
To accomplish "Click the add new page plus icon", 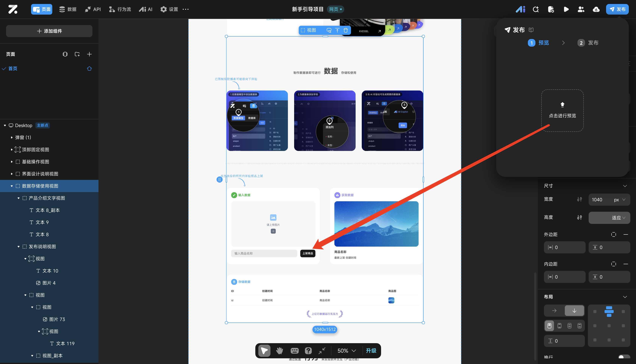I will tap(89, 54).
